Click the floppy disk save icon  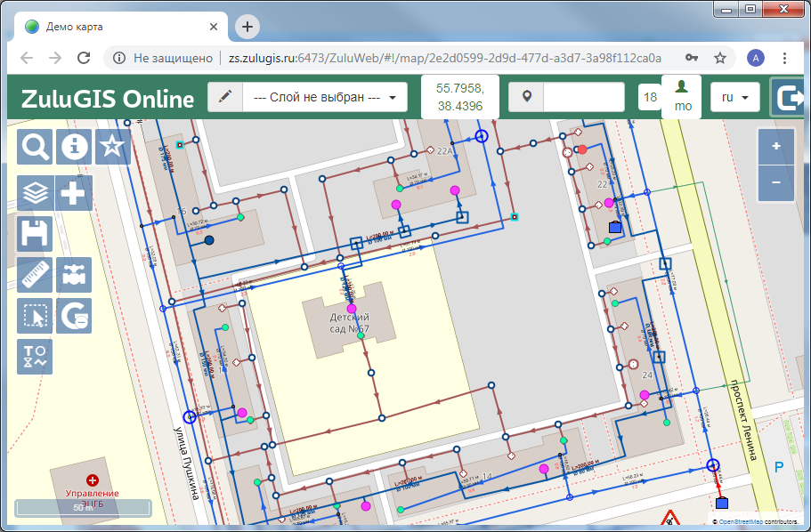point(36,235)
